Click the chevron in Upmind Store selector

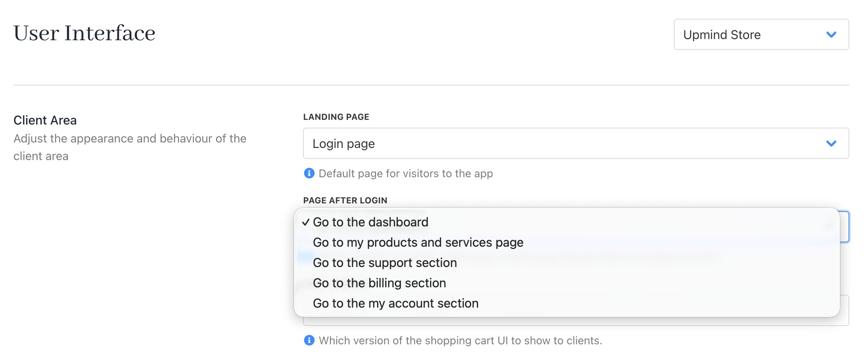pyautogui.click(x=831, y=35)
